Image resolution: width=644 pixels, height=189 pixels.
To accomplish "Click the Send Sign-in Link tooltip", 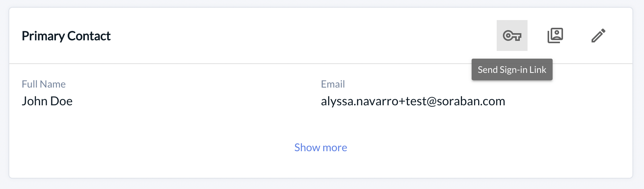I will coord(512,69).
